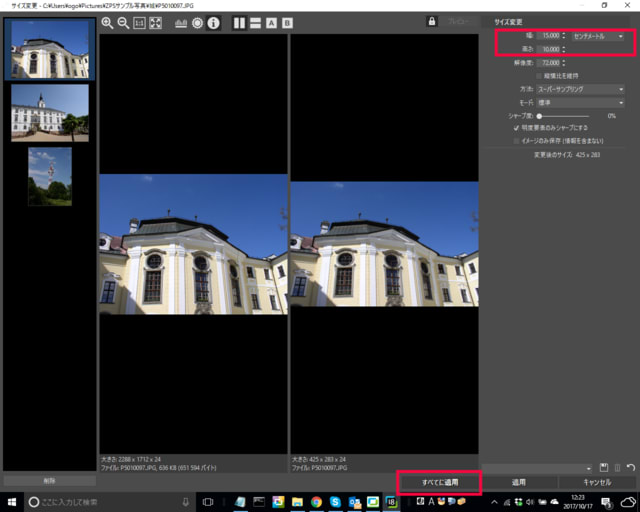The height and width of the screenshot is (512, 640).
Task: Click the fit-to-window zoom icon
Action: click(x=156, y=23)
